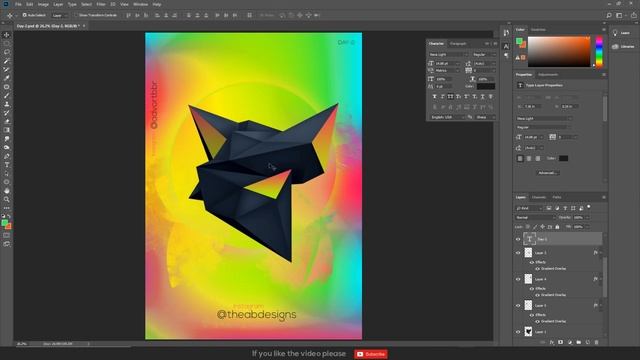Collapse Layer 3 effects via arrow
Screen dimensions: 640x360
click(x=600, y=253)
